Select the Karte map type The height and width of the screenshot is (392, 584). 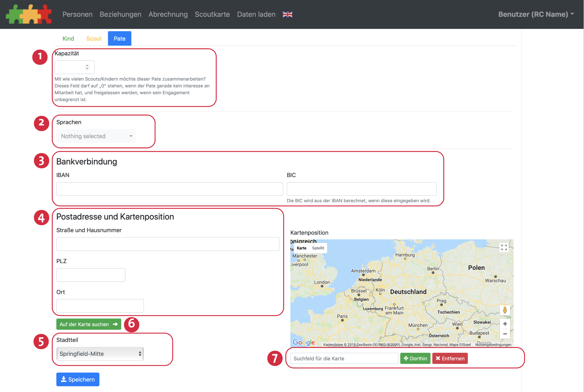point(301,248)
